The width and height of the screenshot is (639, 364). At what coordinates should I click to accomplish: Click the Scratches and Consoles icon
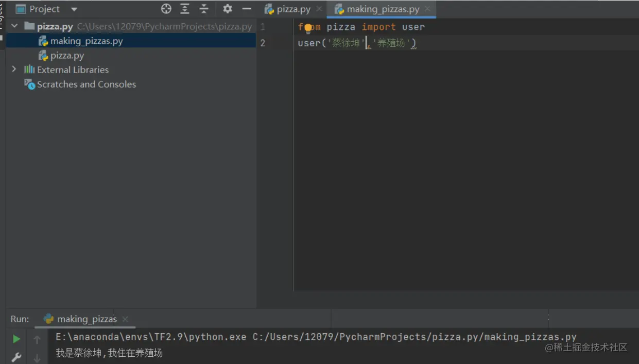(x=29, y=84)
